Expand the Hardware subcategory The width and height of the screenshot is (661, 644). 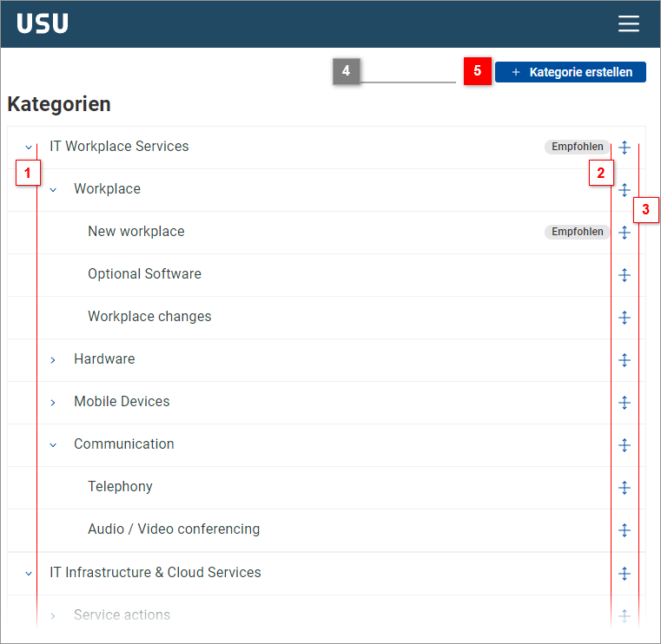(53, 360)
